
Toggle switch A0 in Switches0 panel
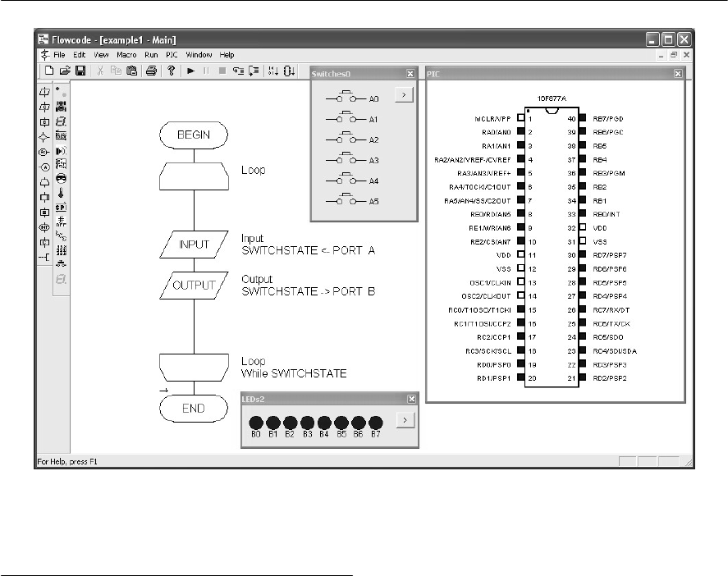346,97
